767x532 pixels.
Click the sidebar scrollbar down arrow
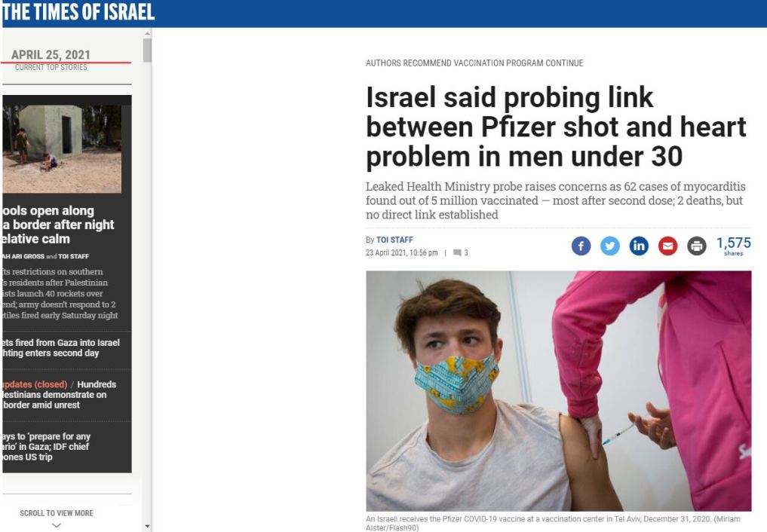(x=147, y=527)
